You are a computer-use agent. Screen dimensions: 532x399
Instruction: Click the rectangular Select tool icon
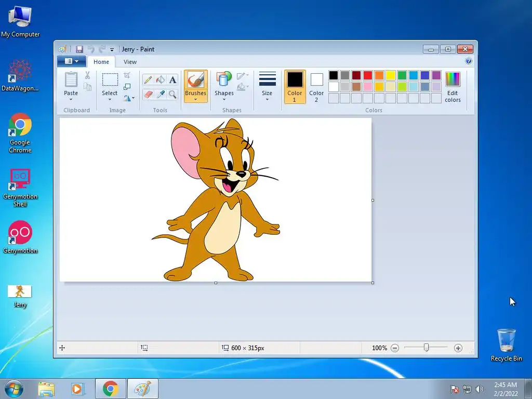coord(110,79)
